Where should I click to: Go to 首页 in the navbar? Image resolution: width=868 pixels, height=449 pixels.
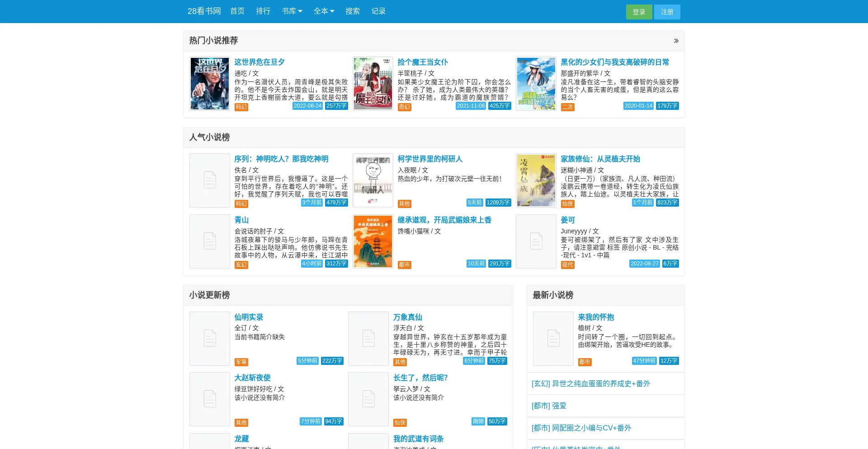237,11
